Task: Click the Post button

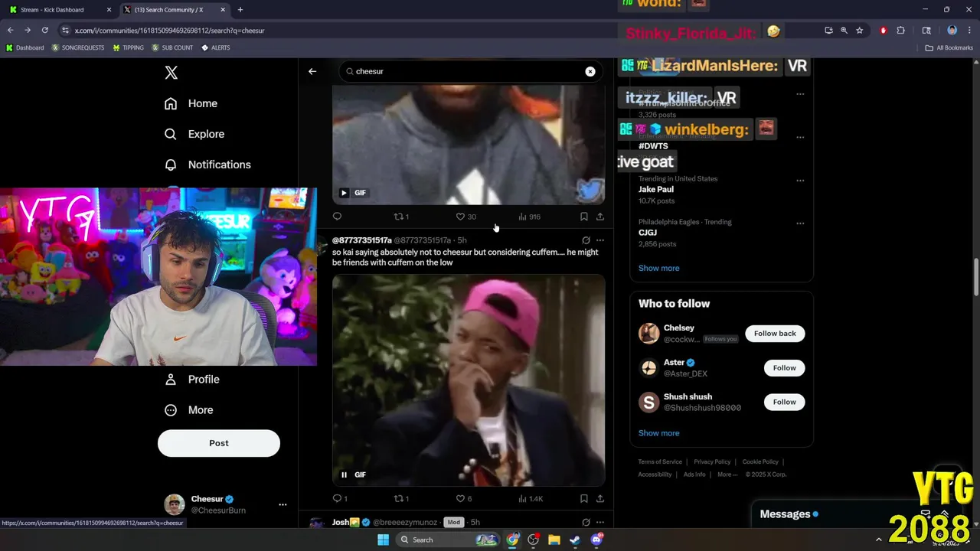Action: coord(219,443)
